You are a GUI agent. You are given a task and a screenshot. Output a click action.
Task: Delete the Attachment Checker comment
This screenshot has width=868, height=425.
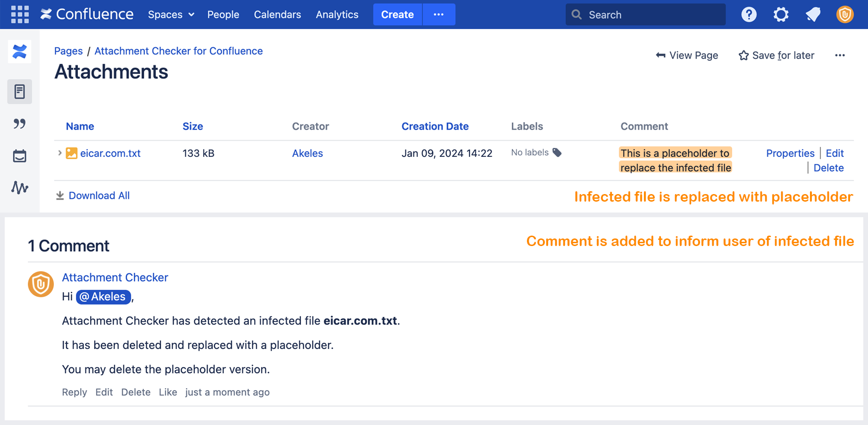[x=136, y=392]
